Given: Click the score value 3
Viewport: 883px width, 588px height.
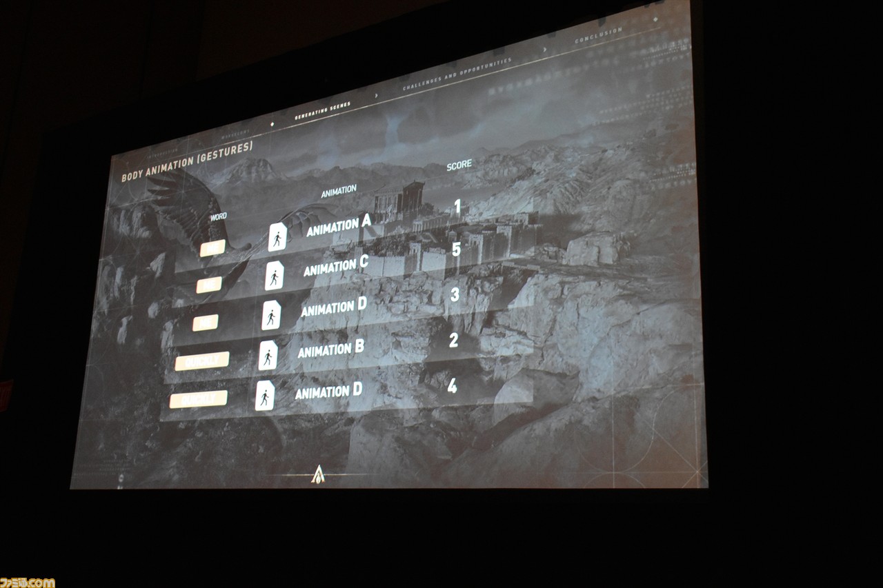Looking at the screenshot, I should pos(455,294).
